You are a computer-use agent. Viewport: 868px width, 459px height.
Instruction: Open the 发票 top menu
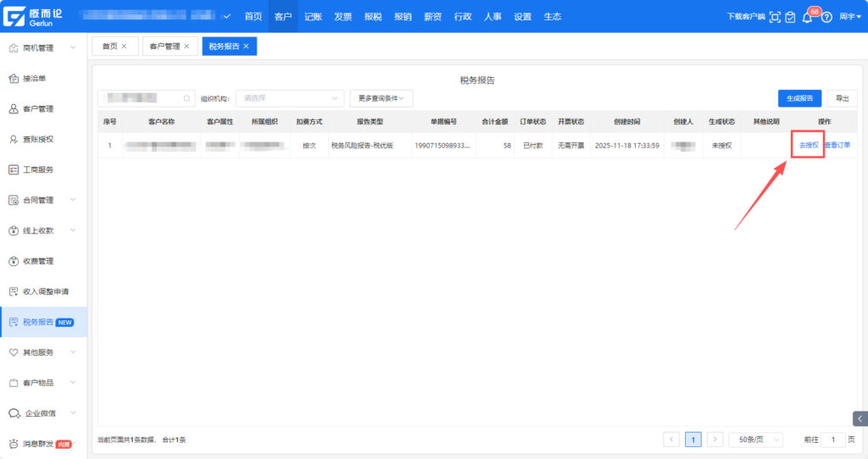[x=342, y=17]
